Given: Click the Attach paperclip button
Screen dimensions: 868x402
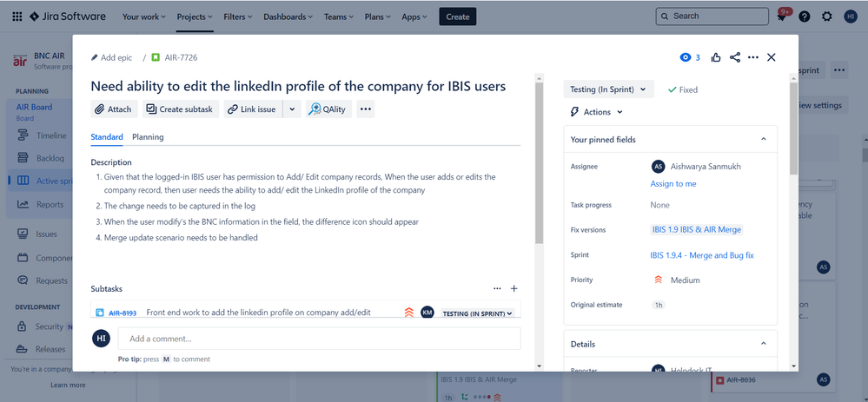Looking at the screenshot, I should coord(114,109).
